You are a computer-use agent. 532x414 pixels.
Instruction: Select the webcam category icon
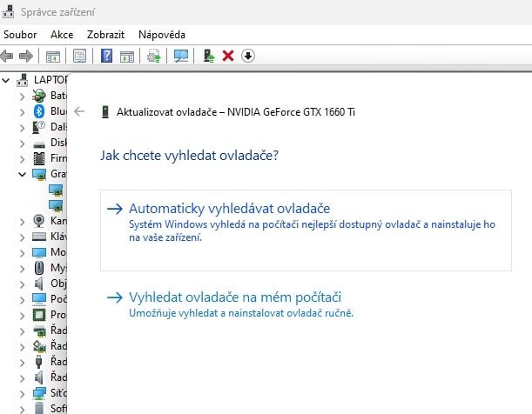point(39,221)
